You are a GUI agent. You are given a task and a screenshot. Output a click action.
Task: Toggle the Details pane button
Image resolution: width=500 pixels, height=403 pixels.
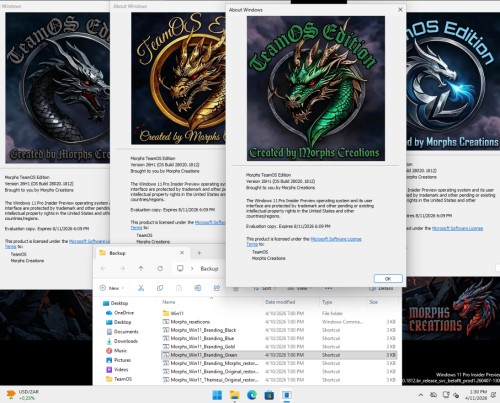coord(382,288)
